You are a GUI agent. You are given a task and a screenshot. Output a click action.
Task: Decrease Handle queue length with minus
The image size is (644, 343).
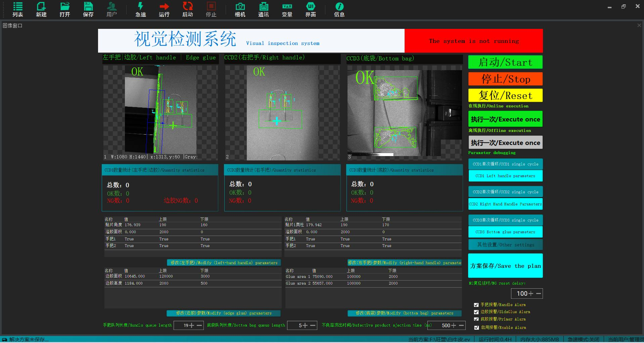tap(199, 325)
